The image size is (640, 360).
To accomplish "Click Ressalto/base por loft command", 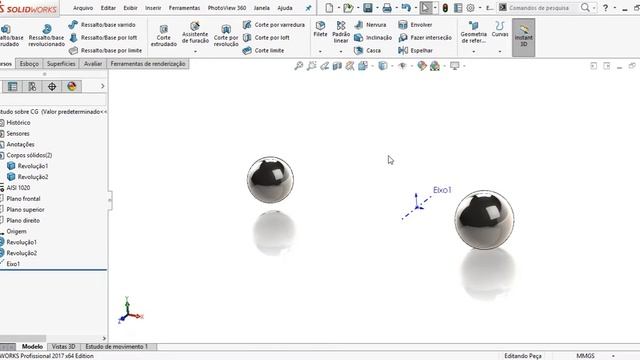I will pos(103,38).
